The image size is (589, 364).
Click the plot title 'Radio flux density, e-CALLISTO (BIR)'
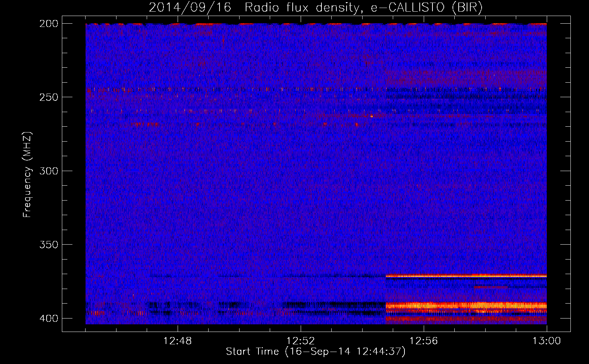coord(364,8)
